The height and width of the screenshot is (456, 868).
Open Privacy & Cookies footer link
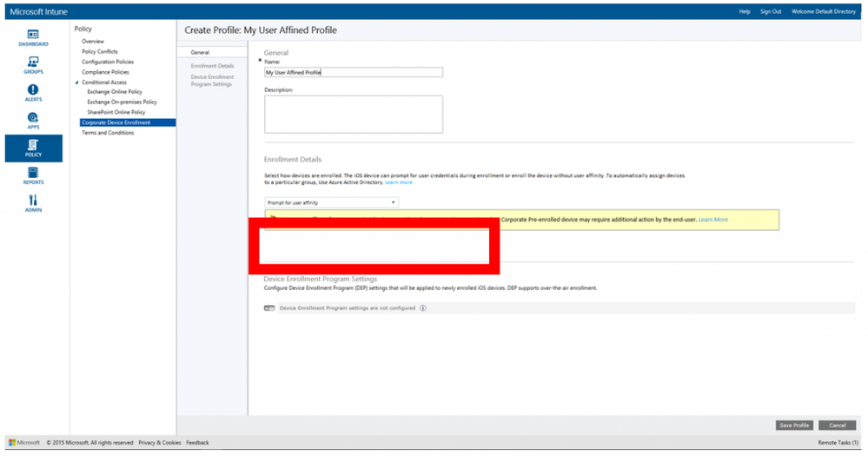tap(159, 443)
